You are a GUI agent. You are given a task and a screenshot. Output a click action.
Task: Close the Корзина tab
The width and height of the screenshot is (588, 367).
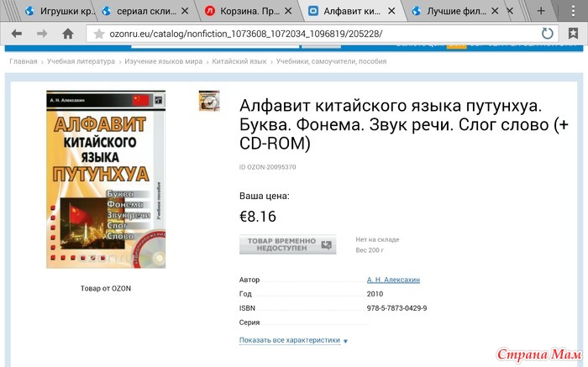[x=288, y=11]
